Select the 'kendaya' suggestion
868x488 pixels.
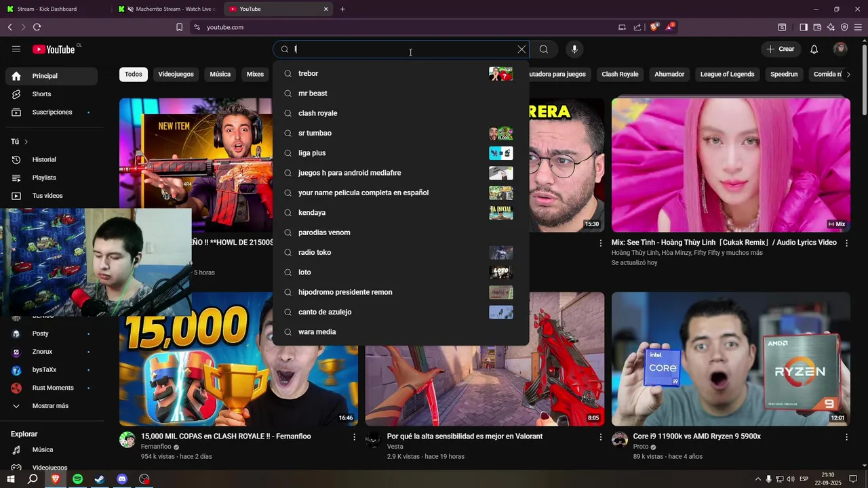(x=401, y=213)
